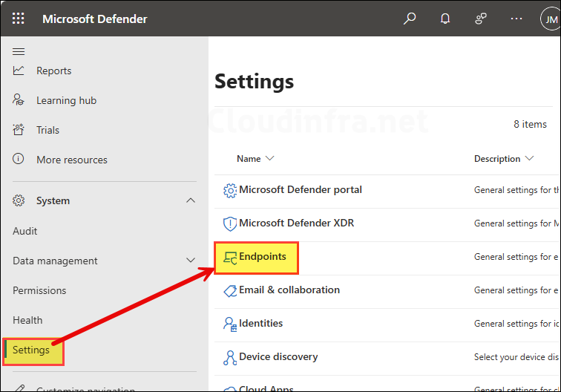Open Identities settings

tap(260, 323)
